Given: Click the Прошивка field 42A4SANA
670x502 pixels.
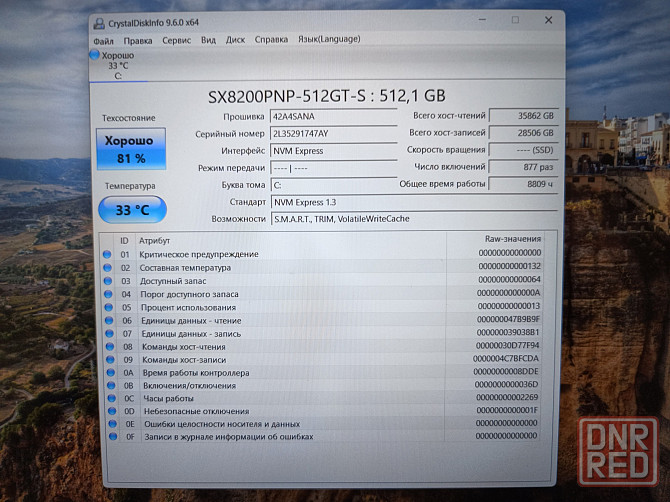Looking at the screenshot, I should click(333, 117).
